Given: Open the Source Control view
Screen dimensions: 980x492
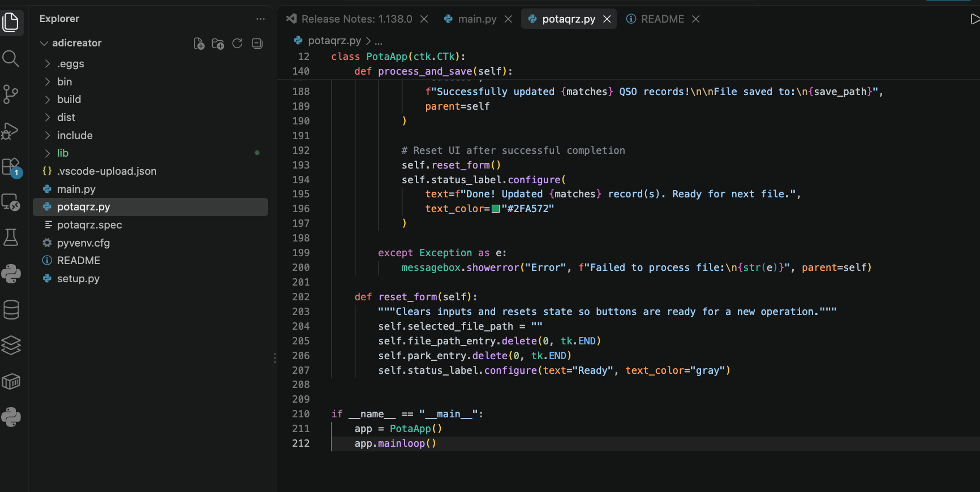Looking at the screenshot, I should click(x=11, y=94).
